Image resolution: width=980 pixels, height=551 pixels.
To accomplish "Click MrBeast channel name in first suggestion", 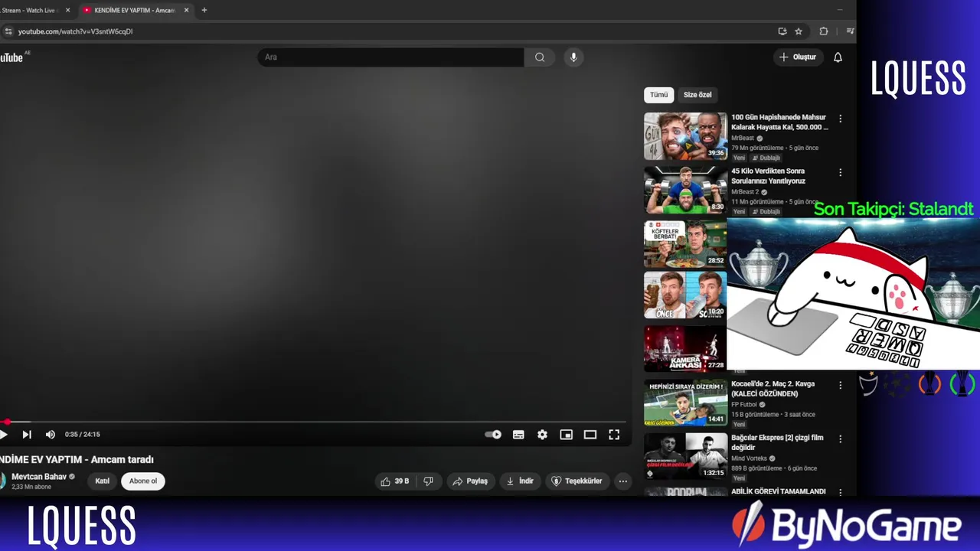I will click(x=743, y=139).
